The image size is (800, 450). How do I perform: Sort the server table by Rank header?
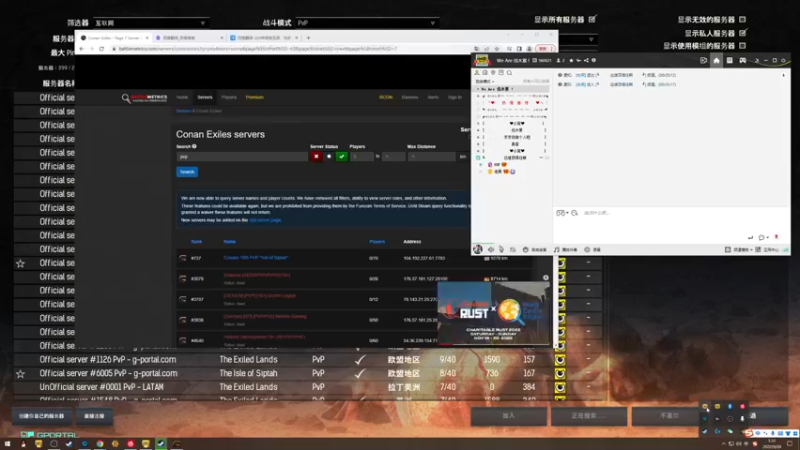pos(196,241)
